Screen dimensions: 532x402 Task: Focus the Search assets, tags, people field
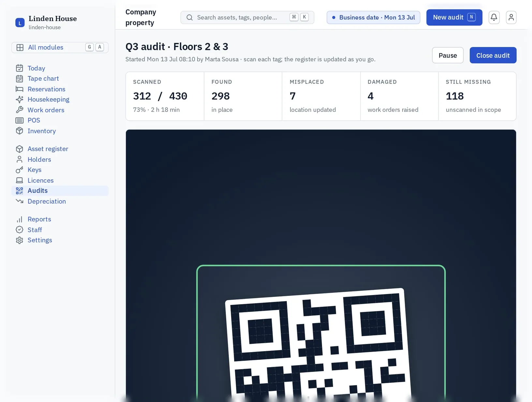coord(247,17)
